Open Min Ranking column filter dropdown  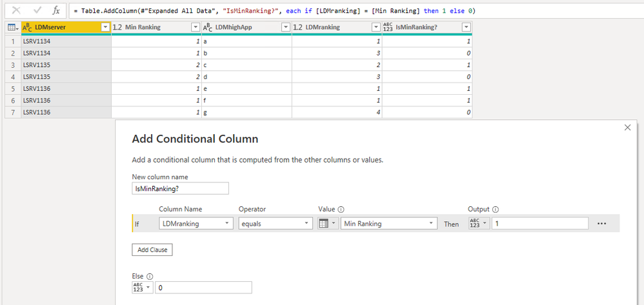click(196, 28)
